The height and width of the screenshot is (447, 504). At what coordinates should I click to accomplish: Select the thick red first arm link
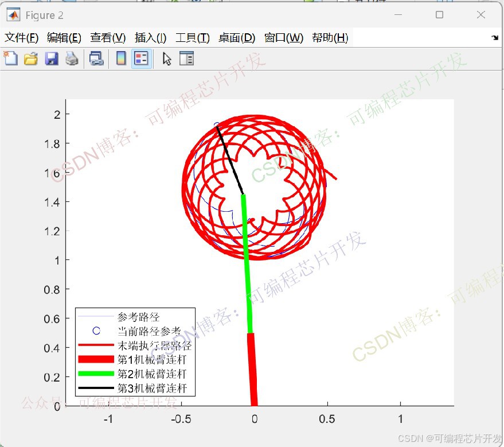[252, 369]
